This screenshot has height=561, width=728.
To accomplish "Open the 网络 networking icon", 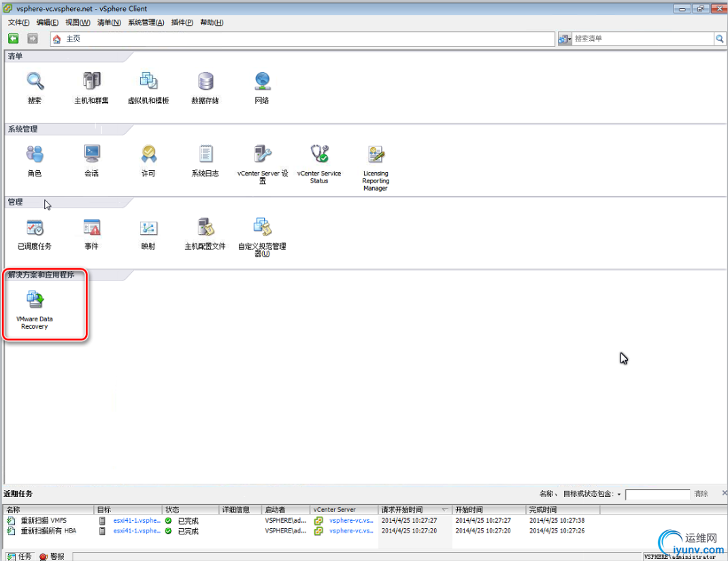I will coord(262,82).
